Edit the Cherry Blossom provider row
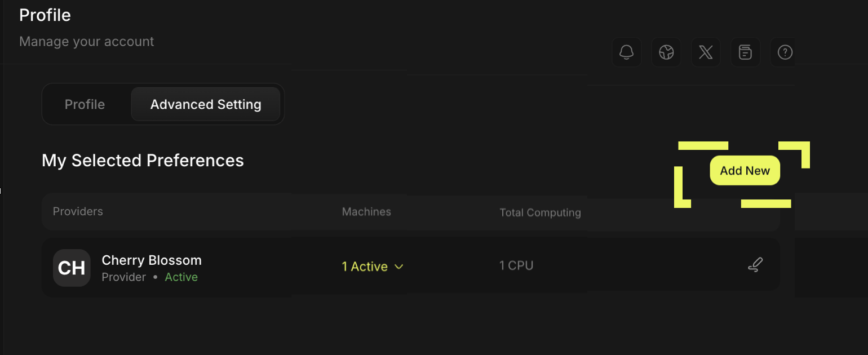Viewport: 868px width, 355px height. click(755, 265)
